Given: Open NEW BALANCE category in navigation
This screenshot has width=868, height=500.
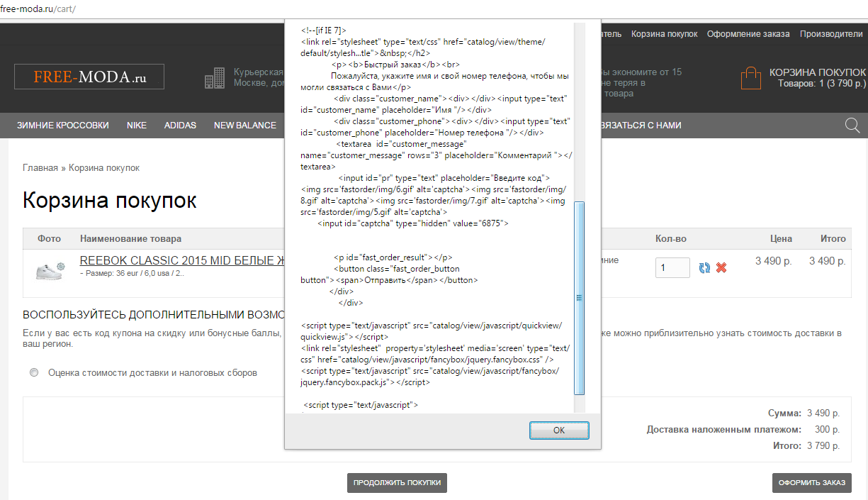Looking at the screenshot, I should coord(245,126).
